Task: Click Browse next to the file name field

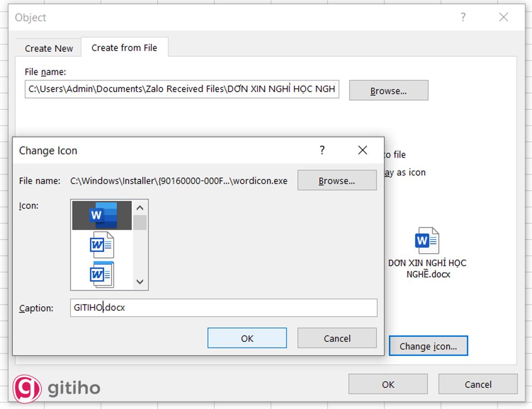Action: (388, 90)
